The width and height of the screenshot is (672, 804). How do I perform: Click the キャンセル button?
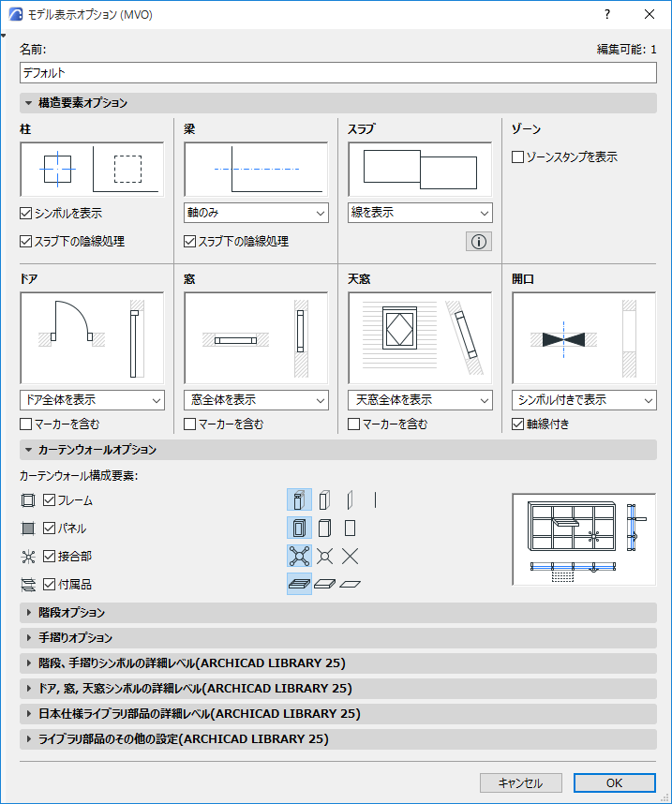521,783
